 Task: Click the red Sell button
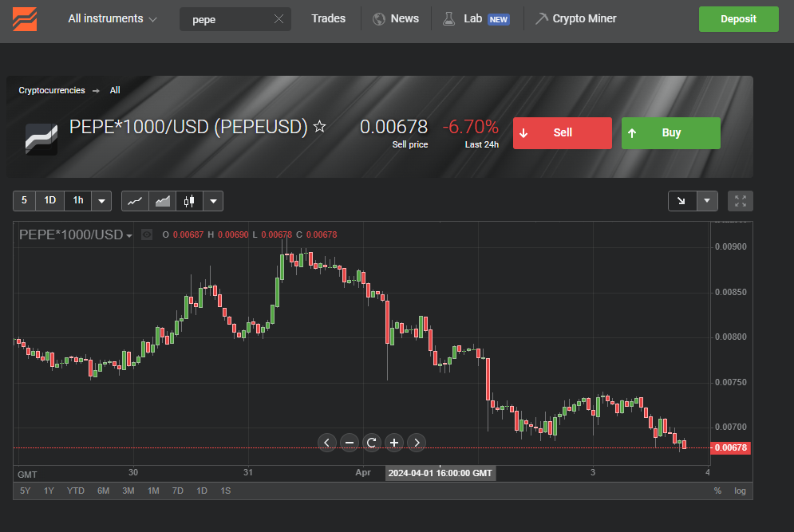click(x=562, y=133)
